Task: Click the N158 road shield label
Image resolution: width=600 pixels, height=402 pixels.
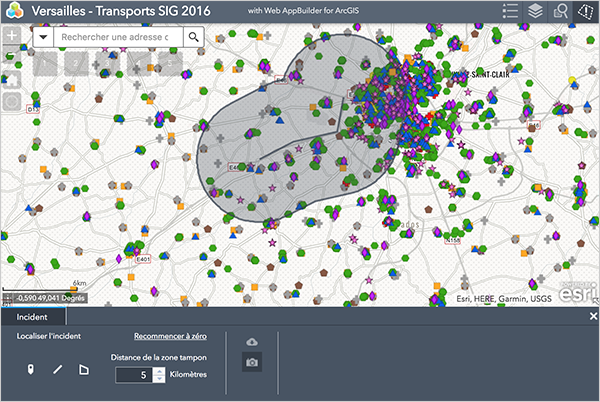Action: [x=453, y=241]
